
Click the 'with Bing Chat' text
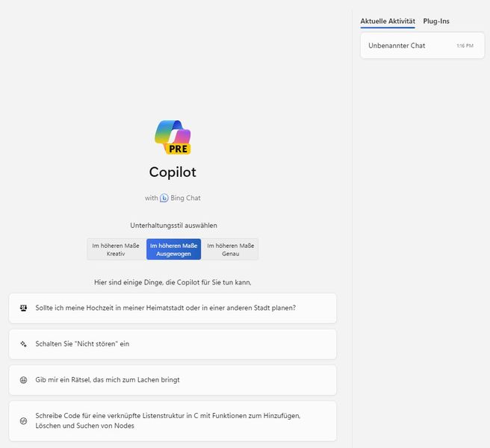[x=173, y=198]
